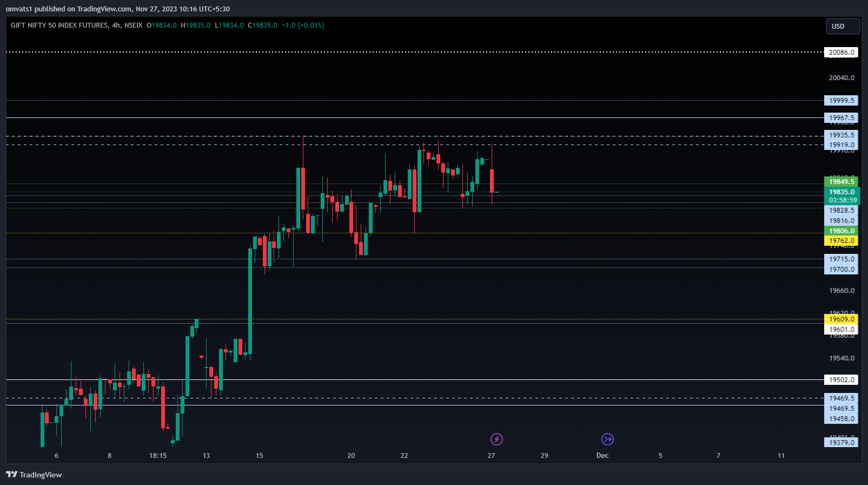Select the 19700.0 price label
Screen dimensions: 868x485
click(x=841, y=269)
